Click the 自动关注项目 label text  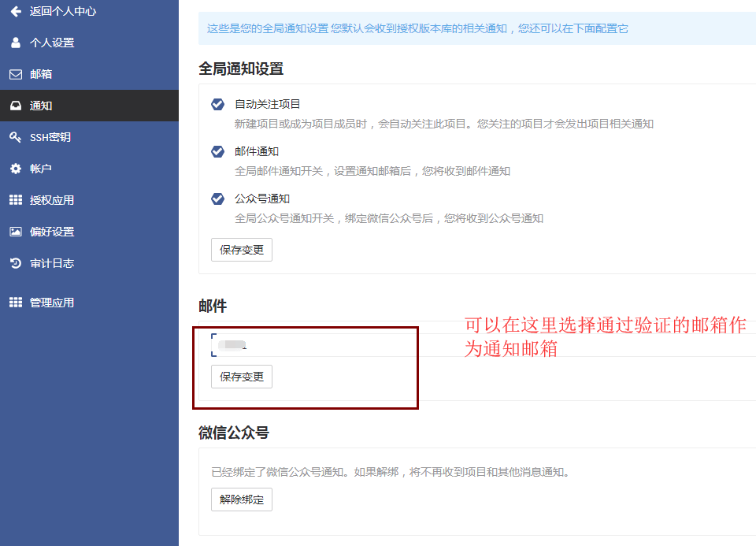coord(268,104)
